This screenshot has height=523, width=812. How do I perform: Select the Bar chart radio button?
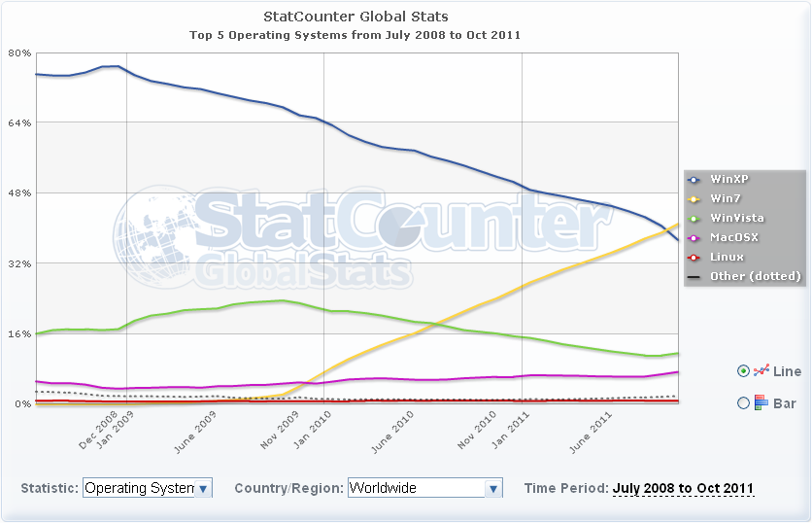(744, 402)
